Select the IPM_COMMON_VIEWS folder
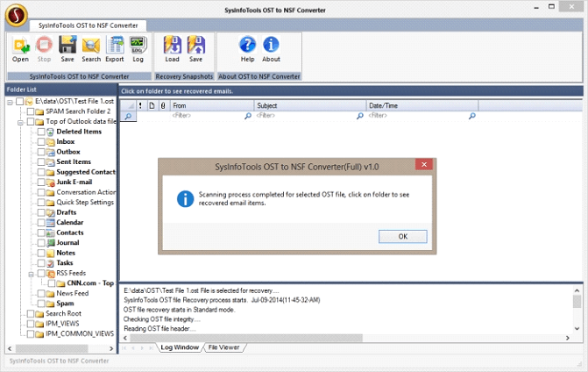Screen dimensions: 588x372 pyautogui.click(x=80, y=334)
